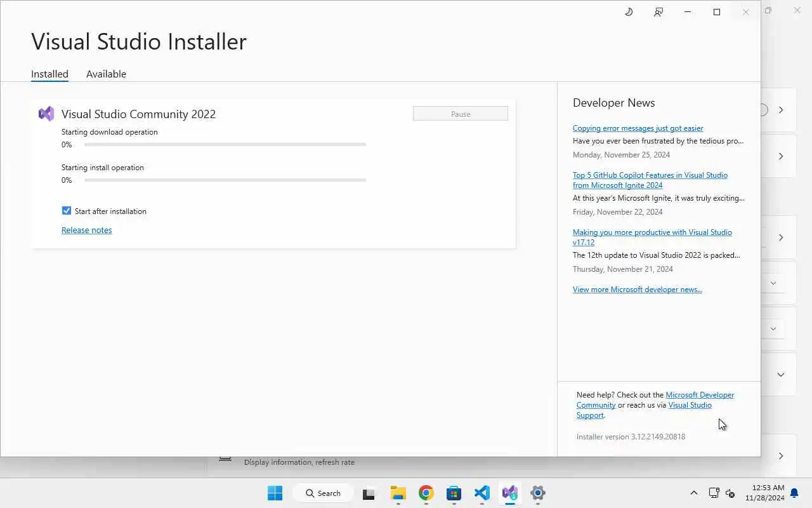Click Display information, refresh rate in Settings window

coord(299,462)
